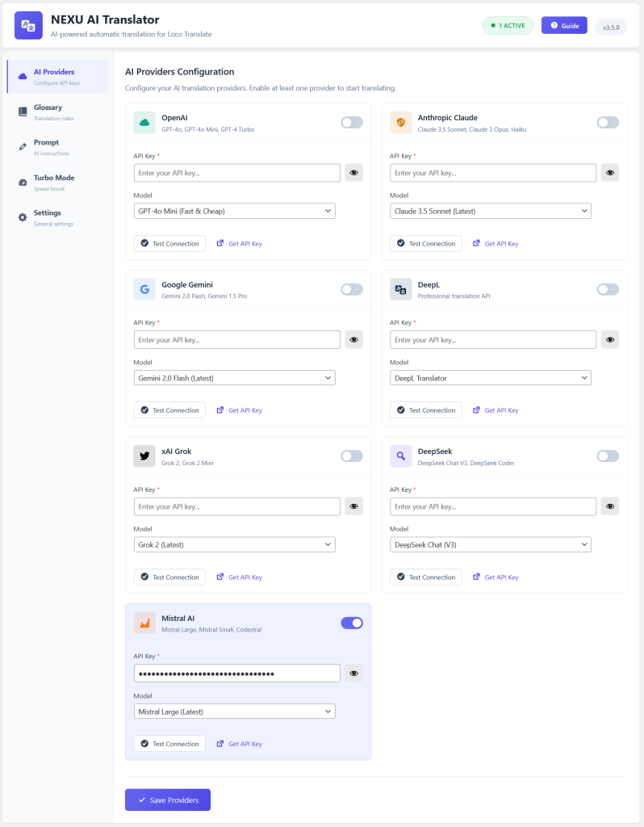This screenshot has width=644, height=827.
Task: Open the Mistral Large model dropdown
Action: click(235, 712)
